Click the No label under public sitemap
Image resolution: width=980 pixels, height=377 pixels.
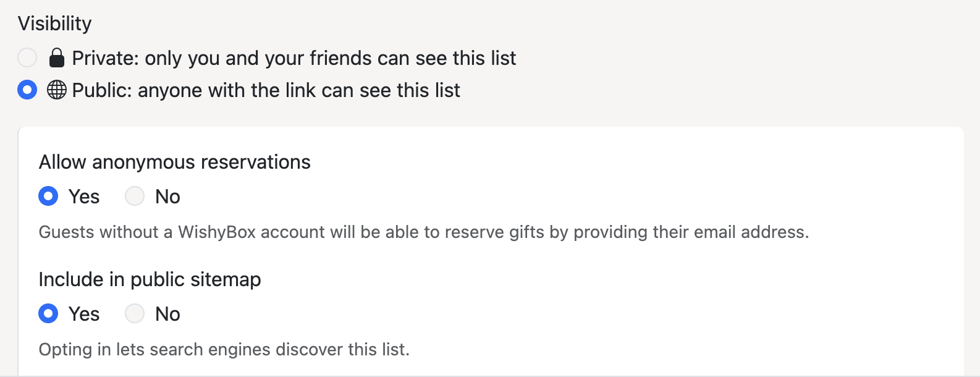[x=166, y=313]
